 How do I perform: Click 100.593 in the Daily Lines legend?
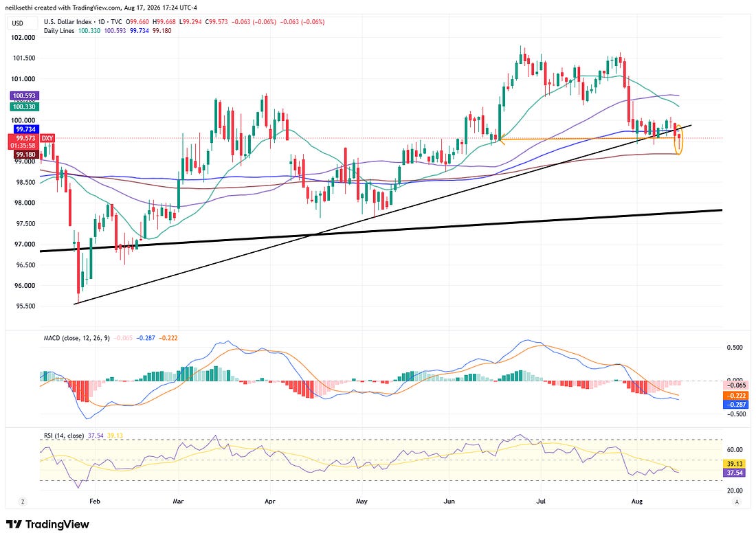(115, 30)
